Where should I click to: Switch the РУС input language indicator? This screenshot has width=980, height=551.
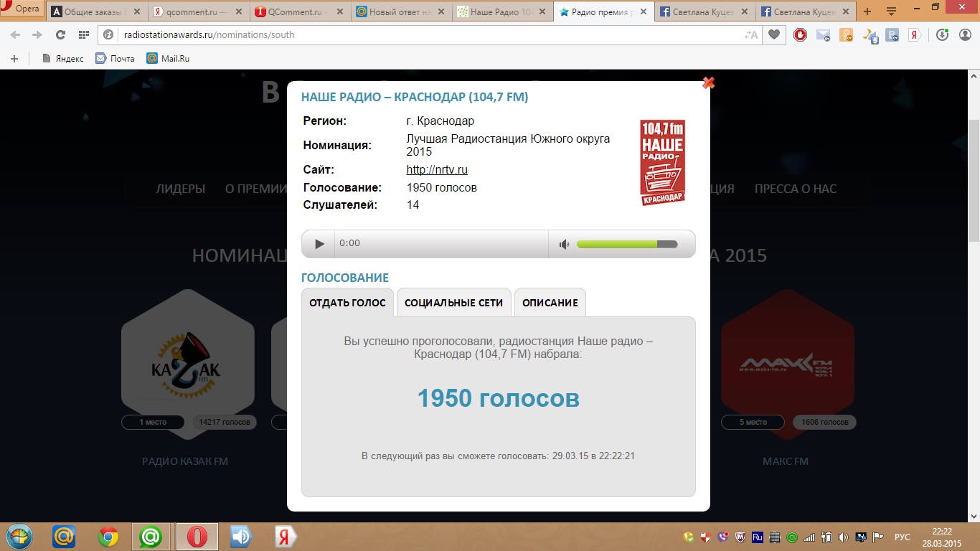click(x=903, y=537)
